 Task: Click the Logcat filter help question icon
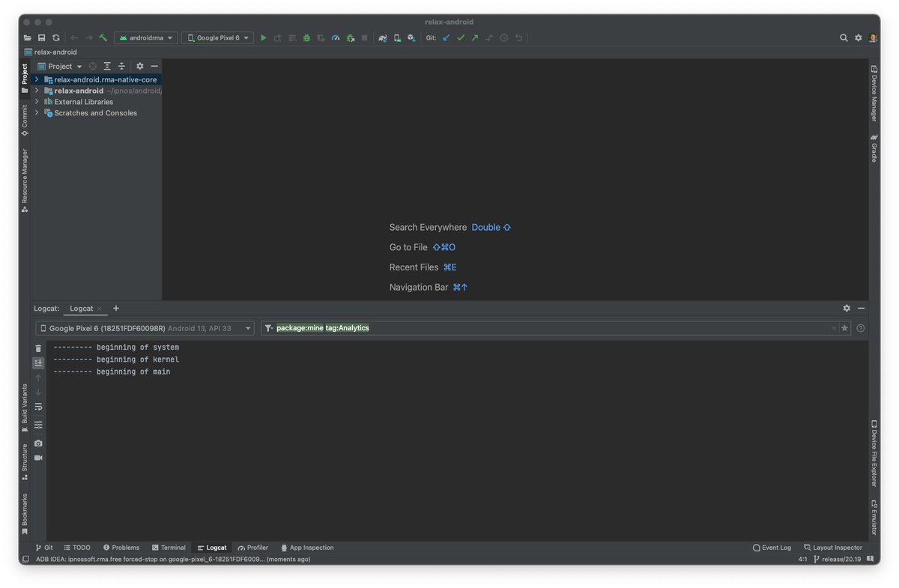861,328
